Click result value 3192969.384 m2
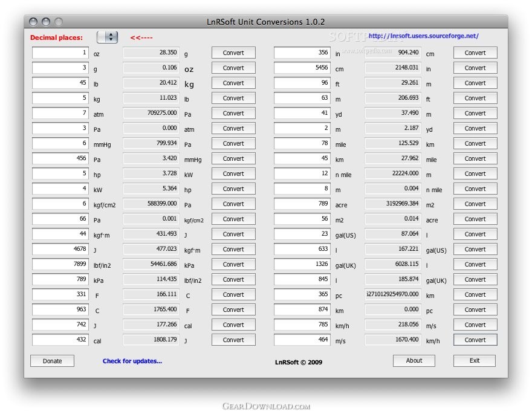 [x=393, y=204]
